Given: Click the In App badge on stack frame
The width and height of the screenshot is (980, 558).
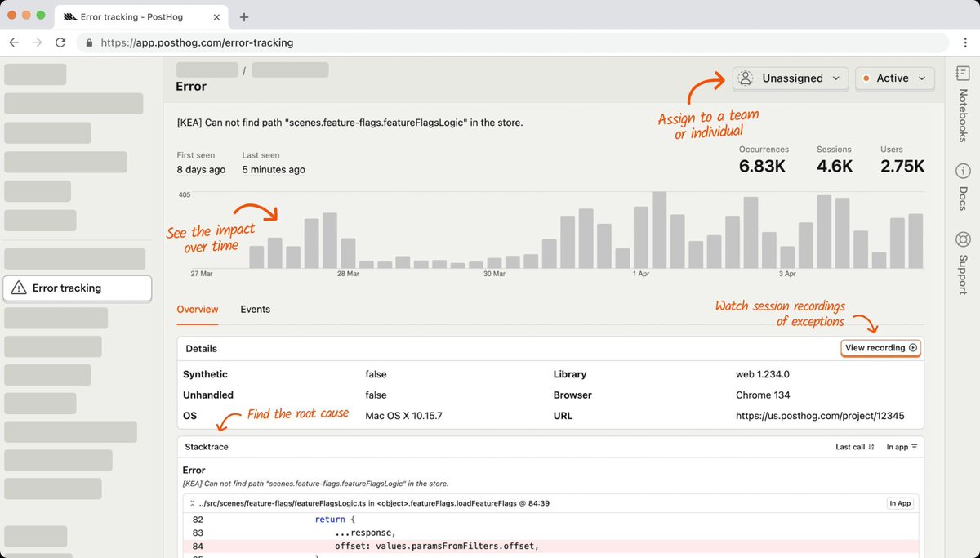Looking at the screenshot, I should (900, 503).
